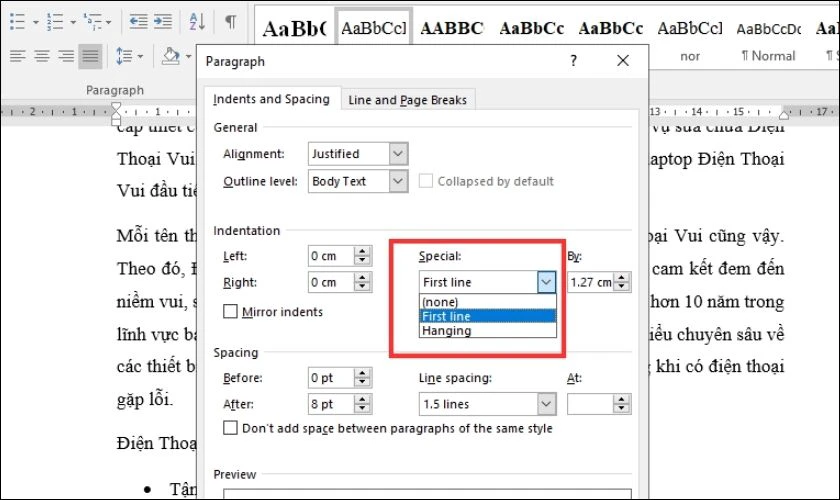This screenshot has width=840, height=500.
Task: Open the Line spacing dropdown
Action: tap(546, 404)
